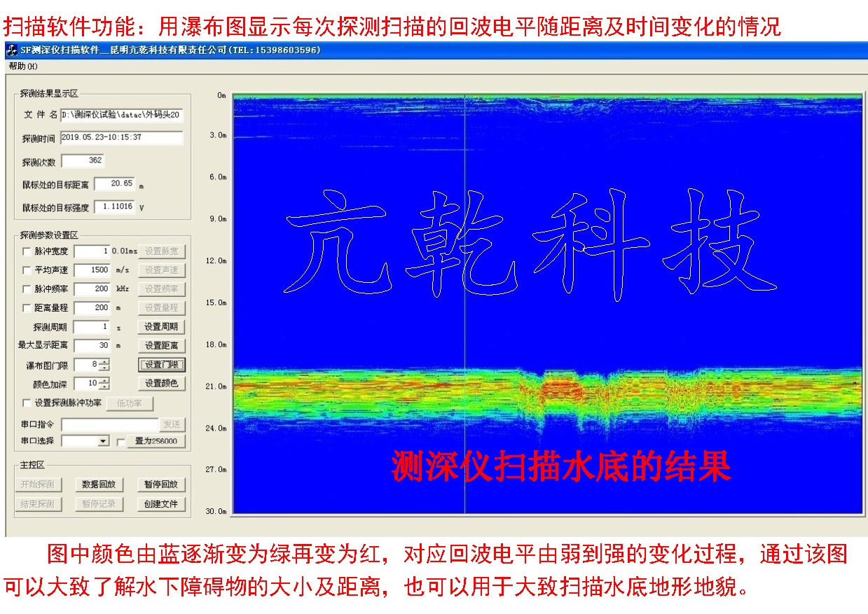
Task: Click the 设置颜色 button
Action: [x=161, y=384]
